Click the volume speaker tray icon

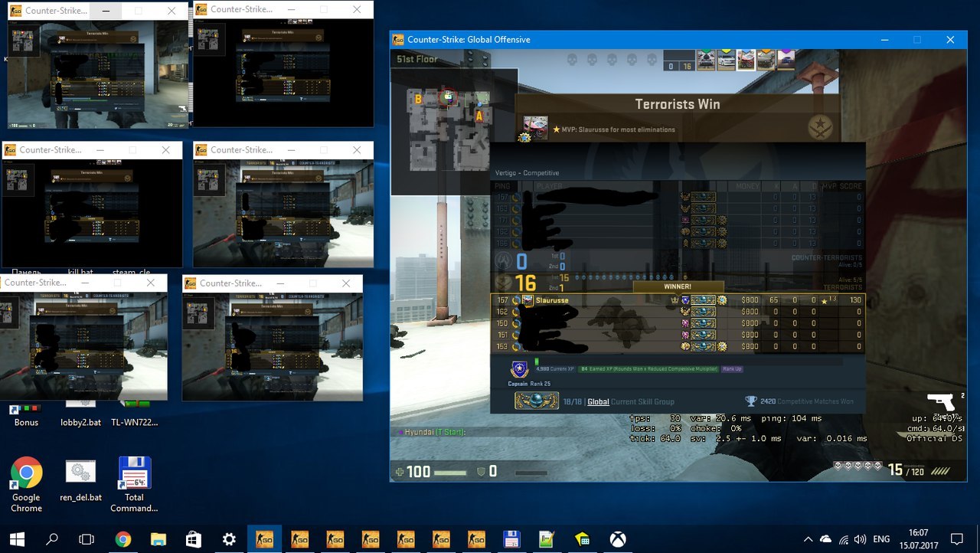tap(861, 539)
